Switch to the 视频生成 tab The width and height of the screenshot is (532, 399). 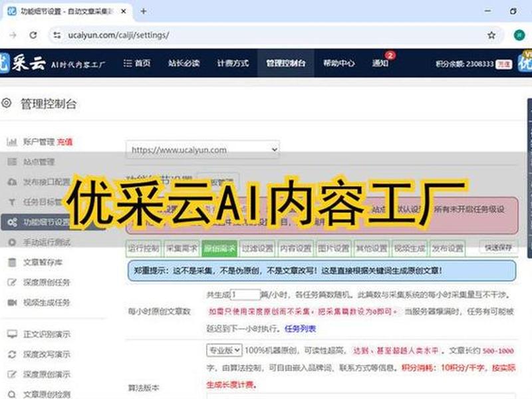pos(410,249)
